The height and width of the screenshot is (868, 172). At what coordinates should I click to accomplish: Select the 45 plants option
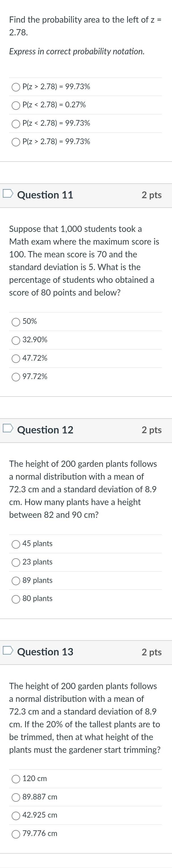coord(16,544)
